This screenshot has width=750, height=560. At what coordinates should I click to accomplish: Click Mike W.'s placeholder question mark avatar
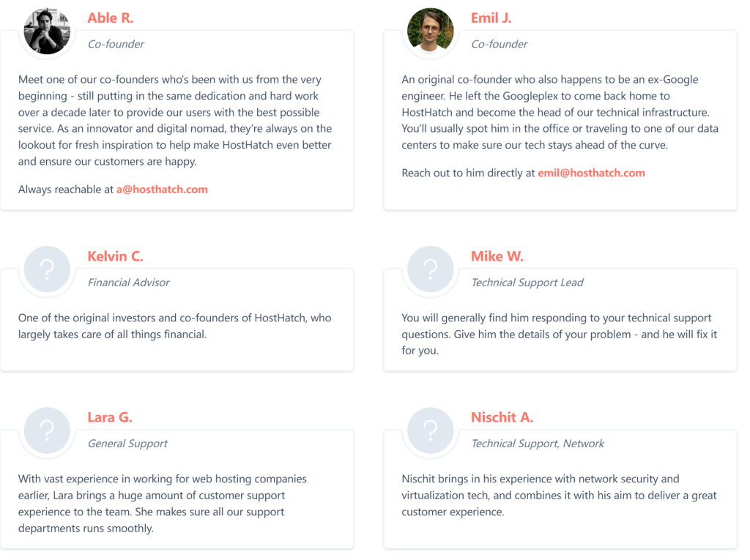(x=431, y=269)
